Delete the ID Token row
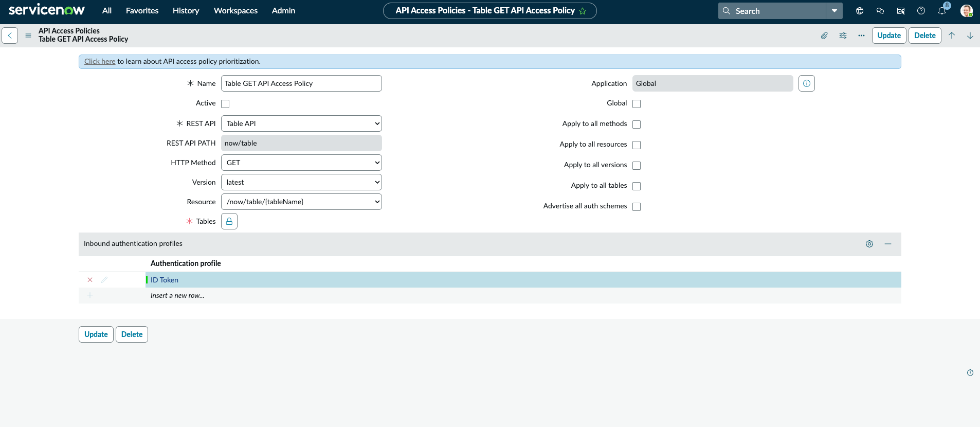The height and width of the screenshot is (427, 980). [x=90, y=280]
